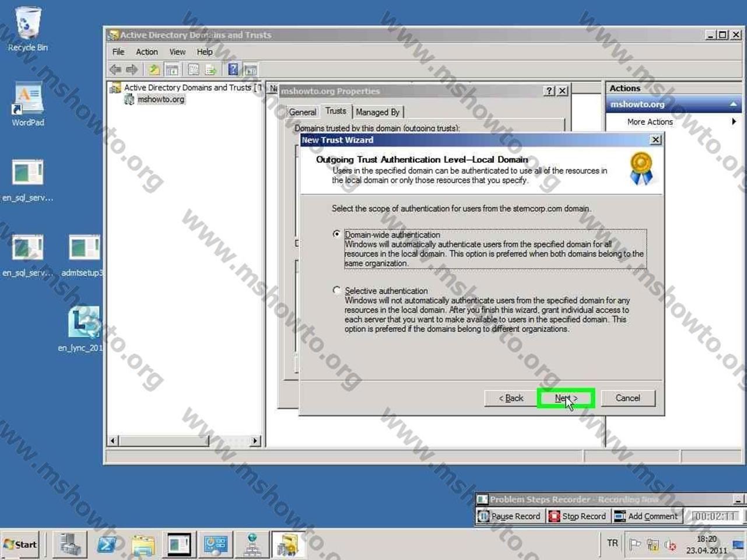Select the admtsetup3 desktop icon
747x560 pixels.
(x=83, y=255)
